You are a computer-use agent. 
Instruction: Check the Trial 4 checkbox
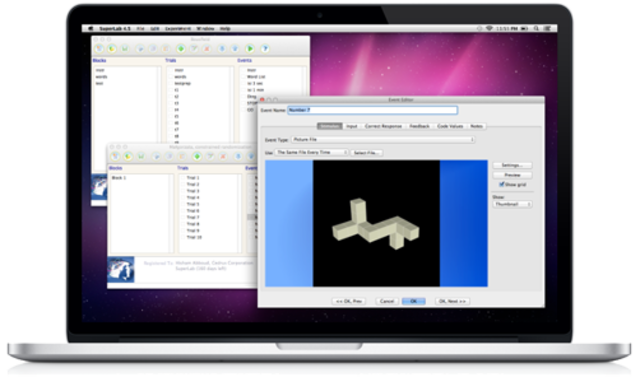pyautogui.click(x=183, y=197)
